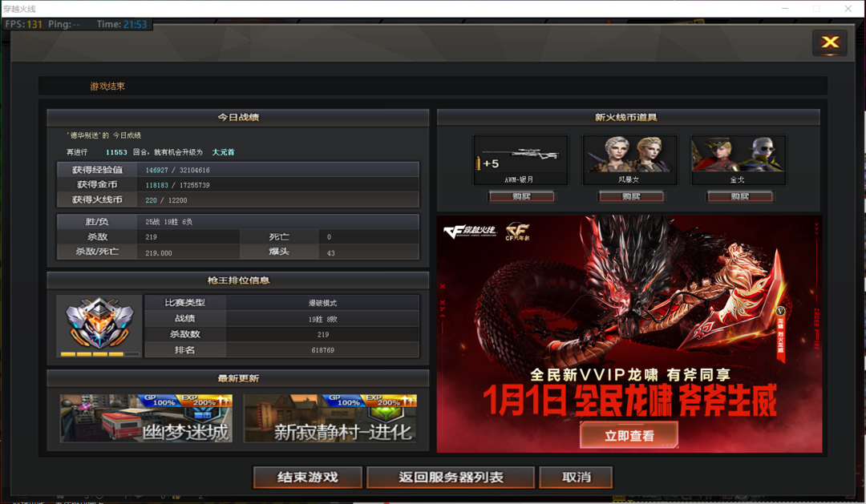Click the Ping readout
This screenshot has width=866, height=504.
point(64,24)
